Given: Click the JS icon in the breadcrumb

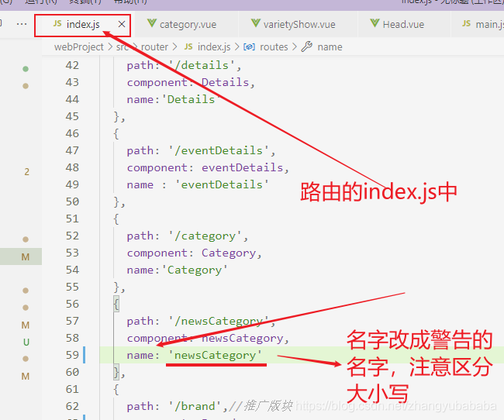Looking at the screenshot, I should (188, 46).
